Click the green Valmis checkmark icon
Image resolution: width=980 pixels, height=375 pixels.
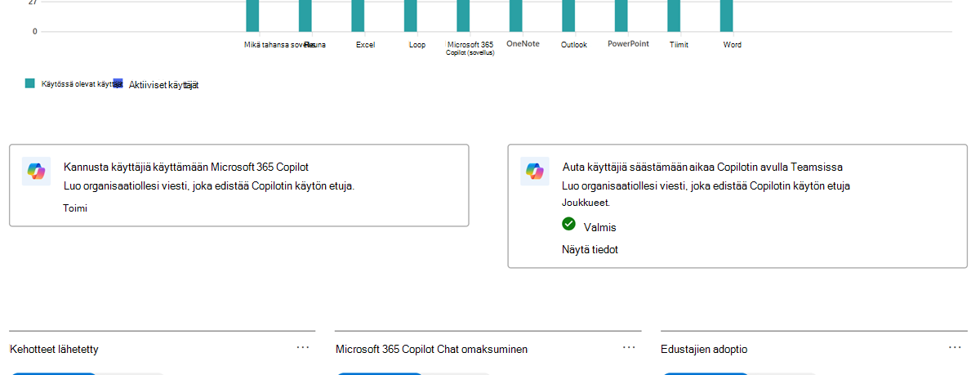(x=568, y=223)
